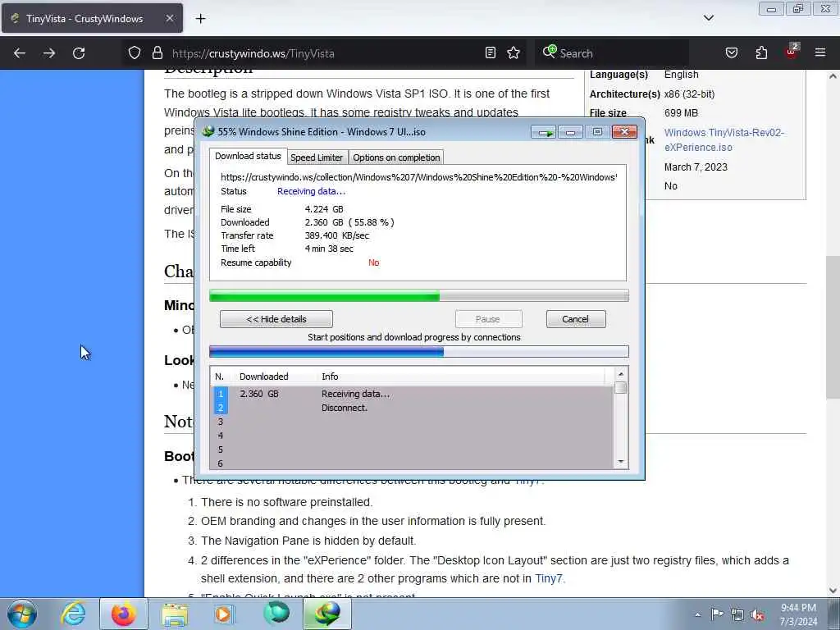
Task: Click the Pause button in download dialog
Action: (x=488, y=319)
